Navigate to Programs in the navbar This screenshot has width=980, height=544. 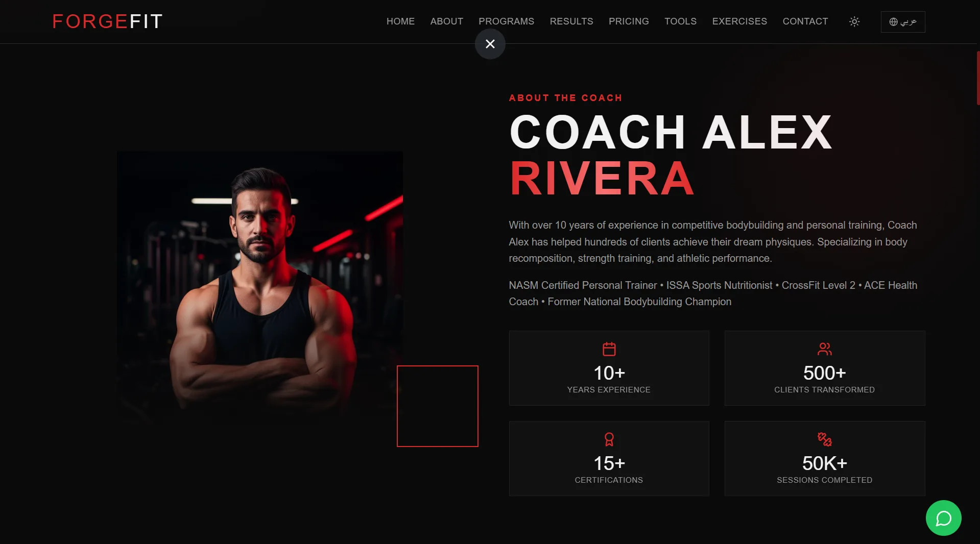coord(506,21)
